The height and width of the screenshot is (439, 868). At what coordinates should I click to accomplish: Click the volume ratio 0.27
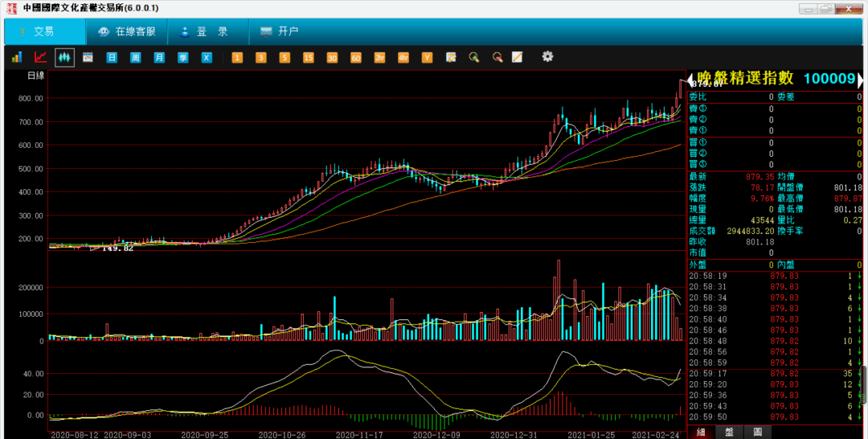click(854, 220)
